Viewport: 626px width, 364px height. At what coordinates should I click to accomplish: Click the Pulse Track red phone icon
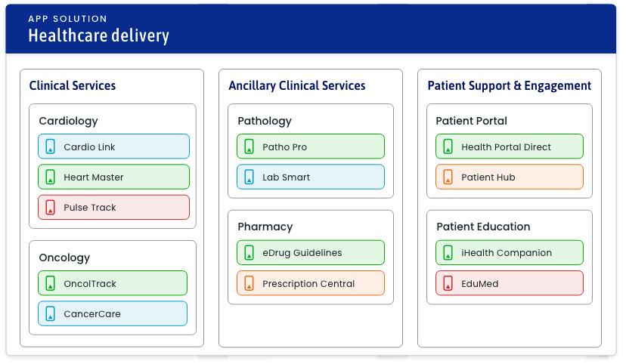tap(51, 207)
